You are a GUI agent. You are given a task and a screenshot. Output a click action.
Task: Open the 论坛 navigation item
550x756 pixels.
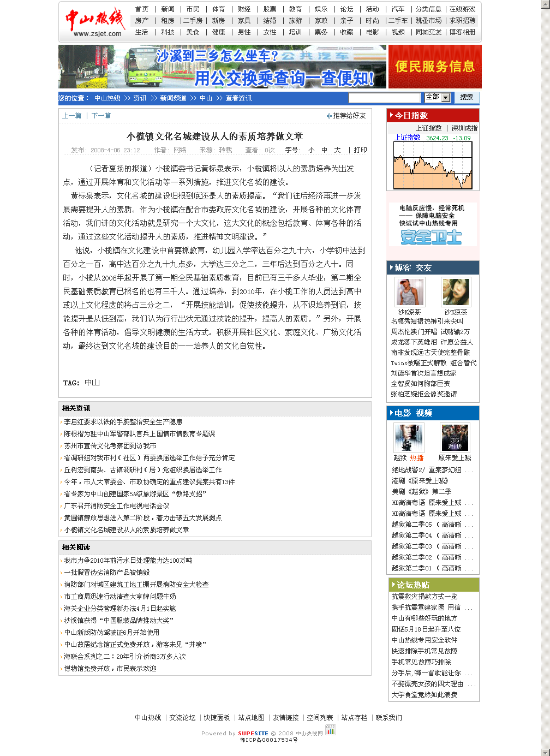point(346,9)
